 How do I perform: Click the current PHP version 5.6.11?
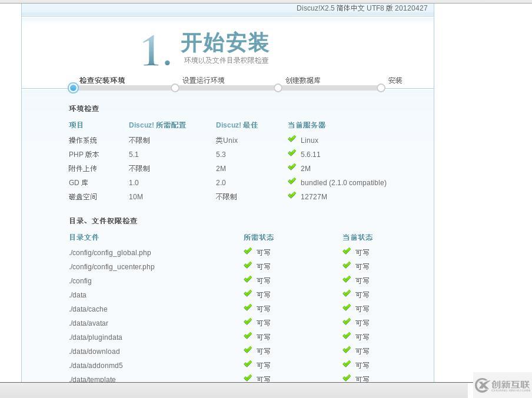[x=311, y=155]
